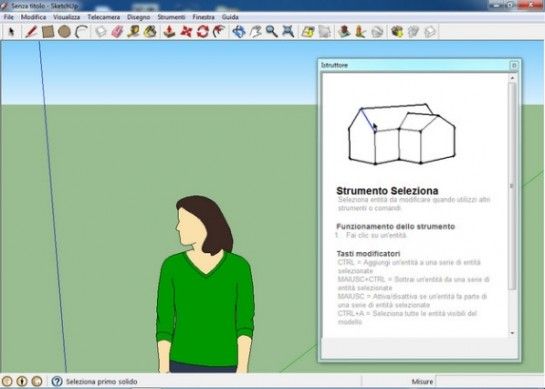Pick the Offset tool
545x389 pixels.
[219, 32]
